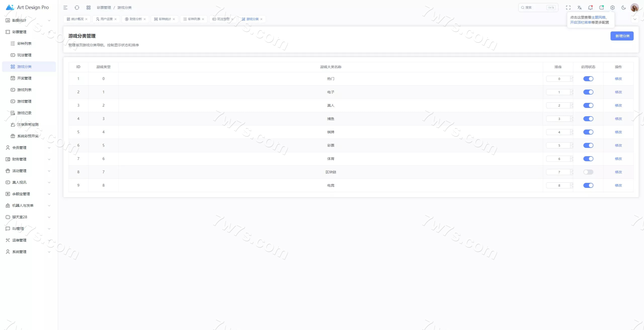
Task: Turn off the 电竞 category status switch
Action: click(588, 185)
